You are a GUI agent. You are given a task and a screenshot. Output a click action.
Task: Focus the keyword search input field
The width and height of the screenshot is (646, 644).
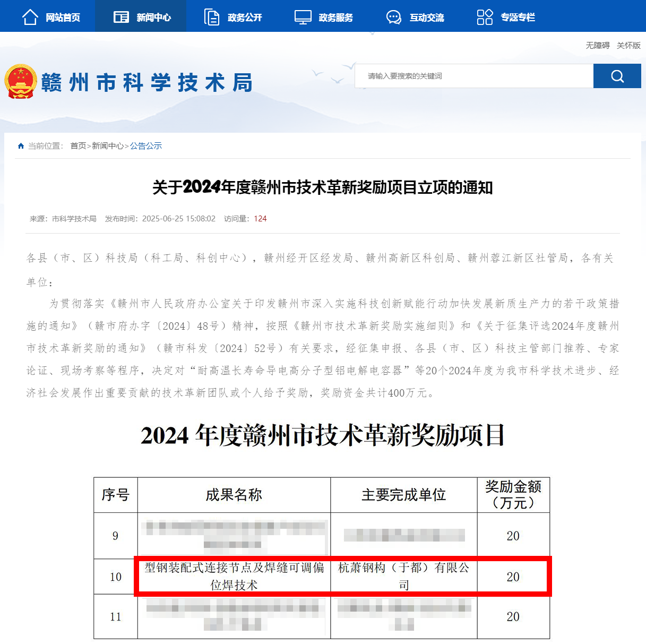click(473, 76)
